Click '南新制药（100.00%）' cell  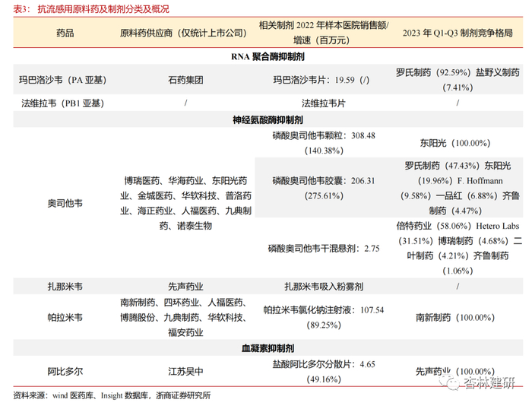455,317
